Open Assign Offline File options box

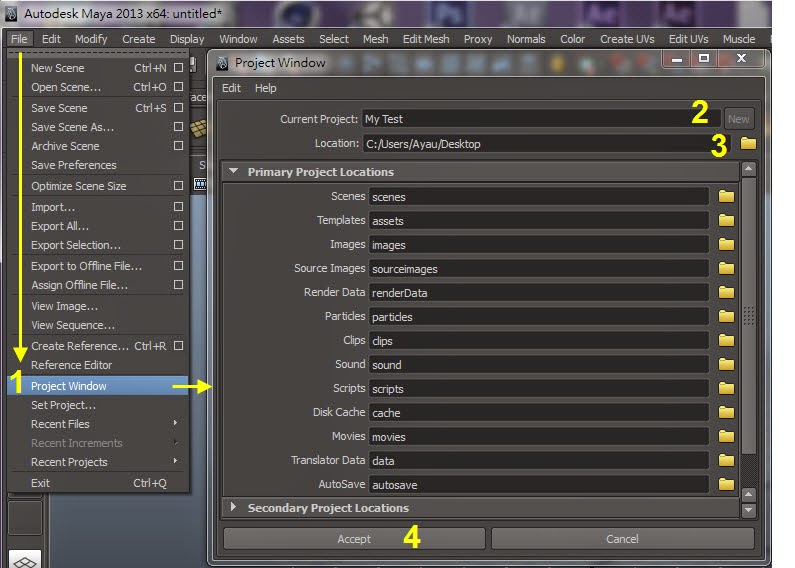click(178, 285)
